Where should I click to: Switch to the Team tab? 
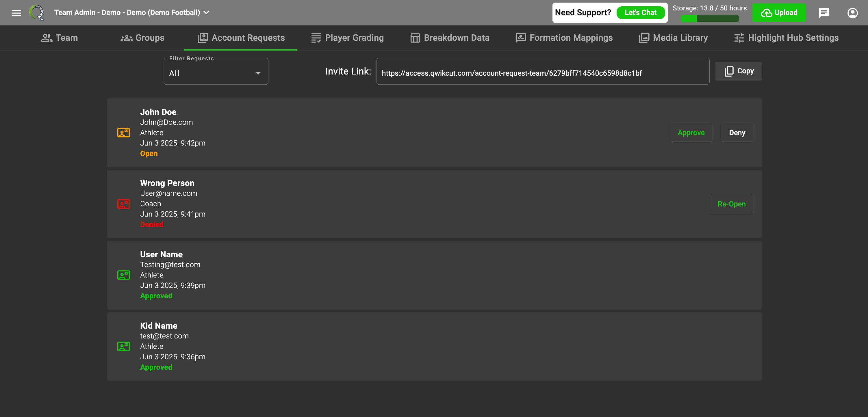tap(59, 38)
